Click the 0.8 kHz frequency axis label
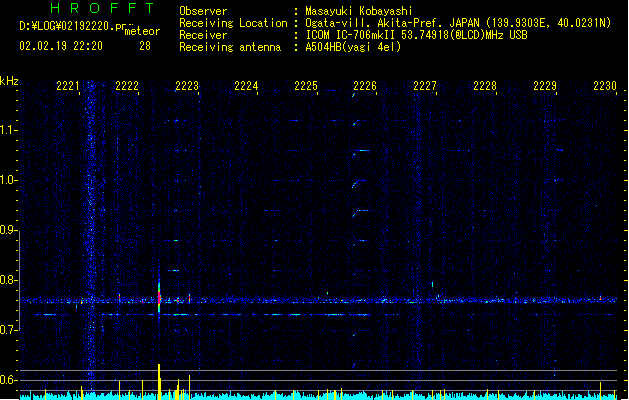Viewport: 629px width, 400px height. click(8, 280)
